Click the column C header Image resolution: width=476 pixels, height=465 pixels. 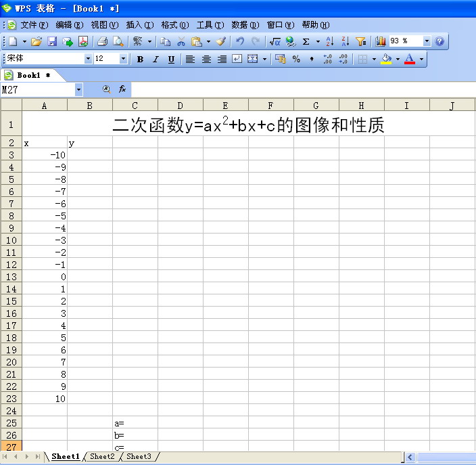135,105
